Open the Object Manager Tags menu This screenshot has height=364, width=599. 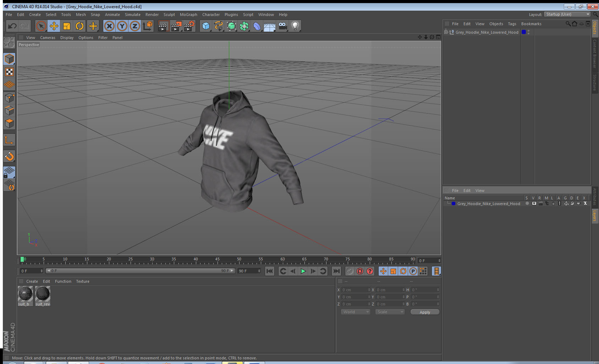click(x=512, y=24)
